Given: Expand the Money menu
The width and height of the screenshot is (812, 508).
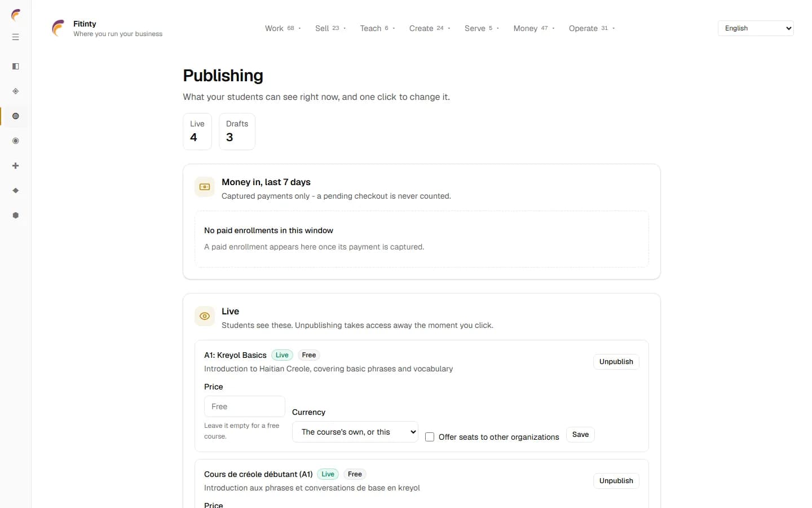Looking at the screenshot, I should (x=534, y=28).
